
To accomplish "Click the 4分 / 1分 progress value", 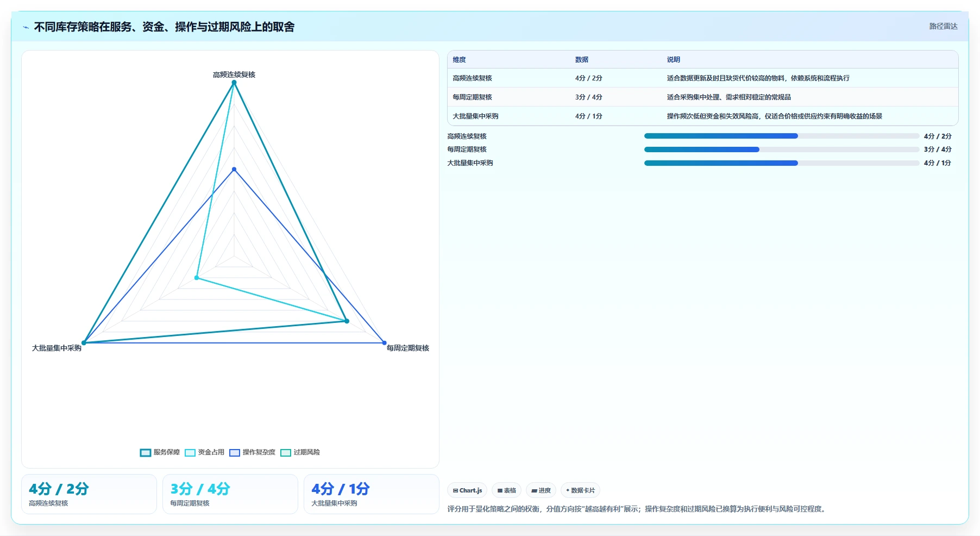I will tap(938, 163).
